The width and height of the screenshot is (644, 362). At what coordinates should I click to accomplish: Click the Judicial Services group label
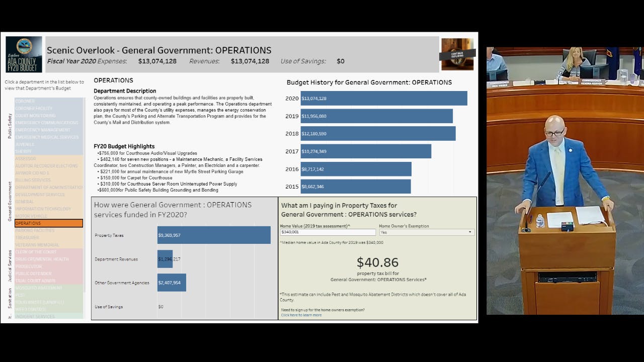tap(10, 265)
